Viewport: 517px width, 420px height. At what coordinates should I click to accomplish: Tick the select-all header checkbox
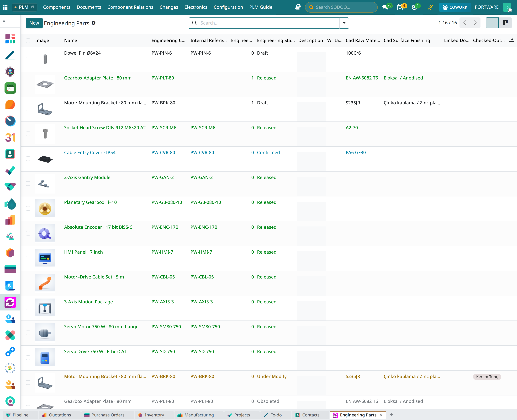28,41
